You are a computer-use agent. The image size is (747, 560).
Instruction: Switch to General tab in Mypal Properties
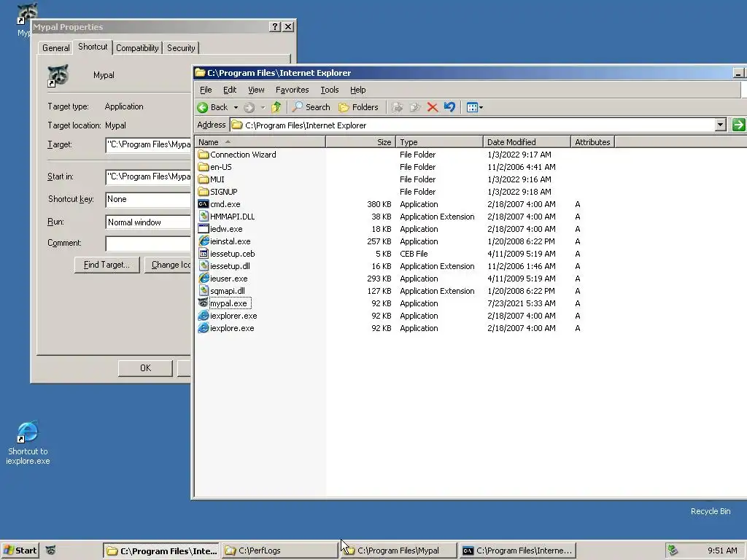tap(55, 48)
